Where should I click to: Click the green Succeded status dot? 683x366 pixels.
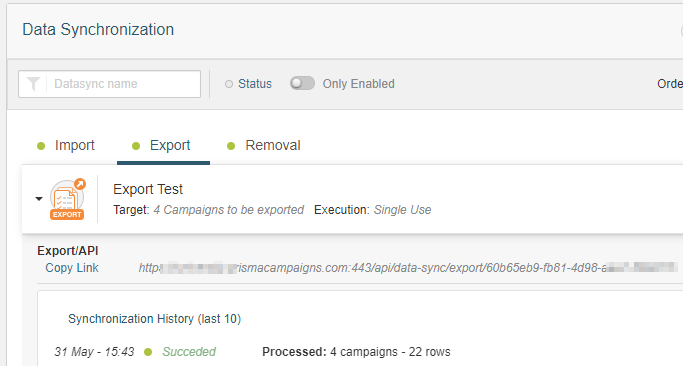(148, 352)
